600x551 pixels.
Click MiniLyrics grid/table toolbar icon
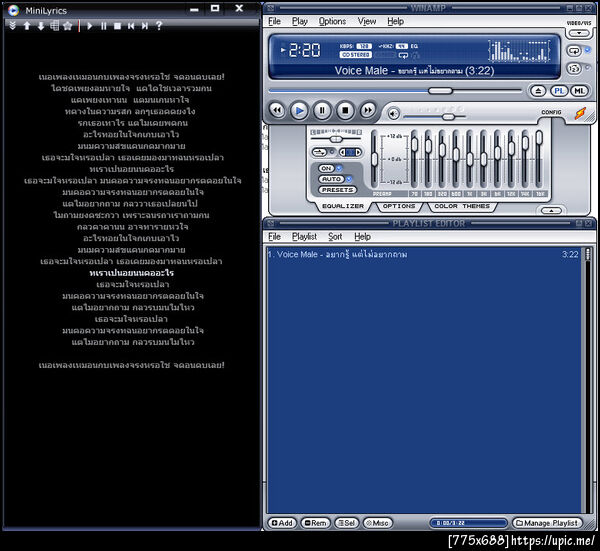[x=54, y=26]
